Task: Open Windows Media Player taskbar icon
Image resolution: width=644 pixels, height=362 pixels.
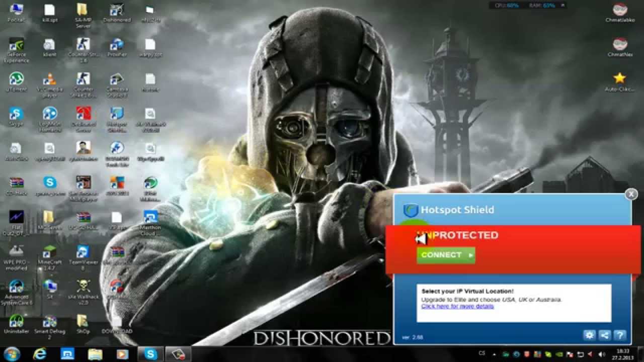Action: coord(122,354)
